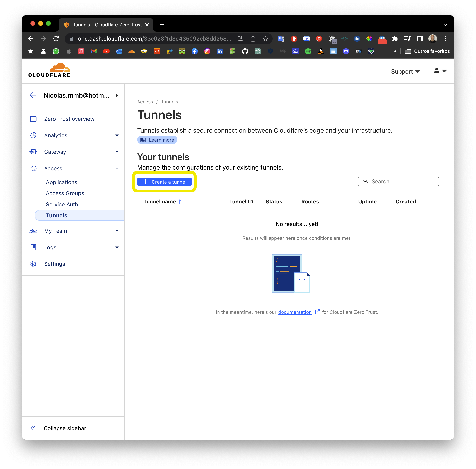
Task: Open the Discord bookmark icon
Action: [x=346, y=51]
